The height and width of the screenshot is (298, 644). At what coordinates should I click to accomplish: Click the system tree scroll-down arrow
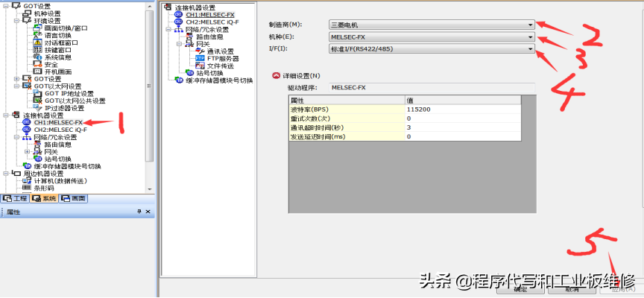click(150, 188)
